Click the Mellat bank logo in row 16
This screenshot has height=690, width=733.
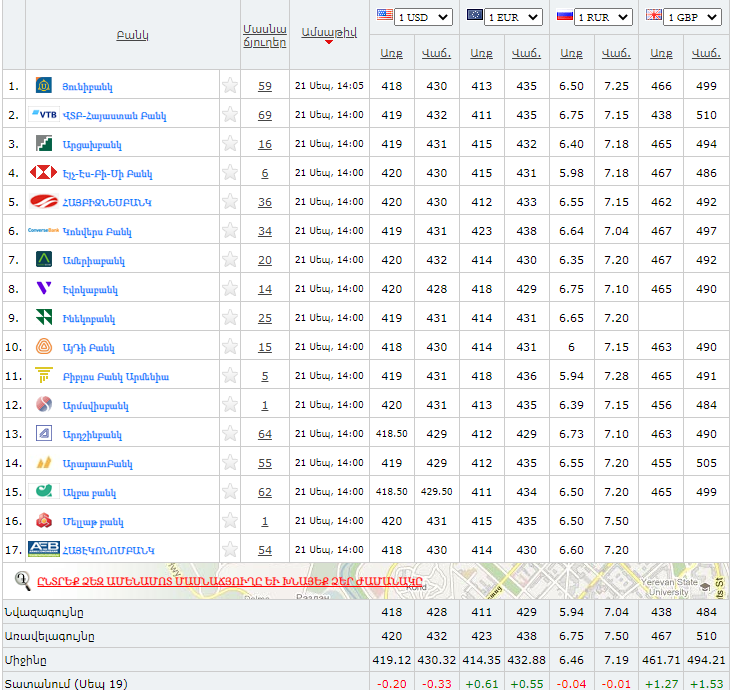44,520
